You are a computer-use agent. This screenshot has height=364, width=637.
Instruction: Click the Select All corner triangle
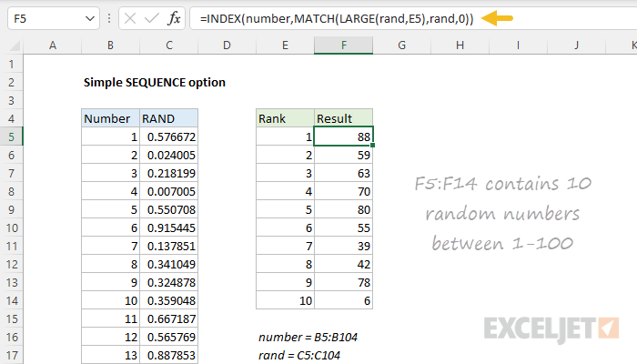point(15,45)
